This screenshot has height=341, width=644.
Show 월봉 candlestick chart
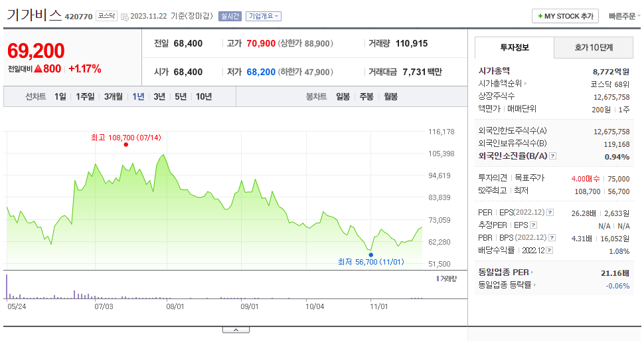pyautogui.click(x=390, y=96)
